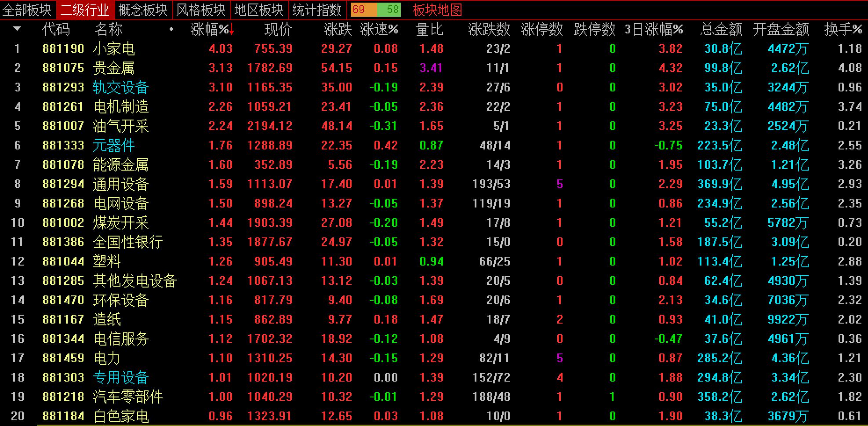Select the 油气开采 sector name
868x426 pixels.
coord(121,126)
